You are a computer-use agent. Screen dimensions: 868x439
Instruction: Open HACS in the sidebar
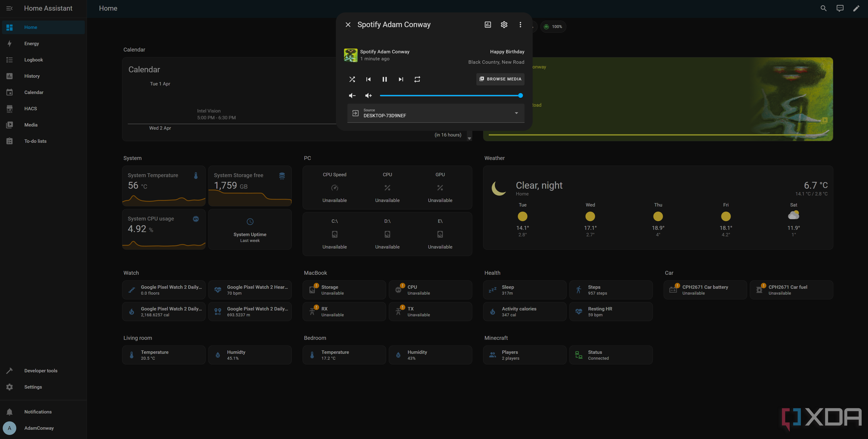(43, 108)
